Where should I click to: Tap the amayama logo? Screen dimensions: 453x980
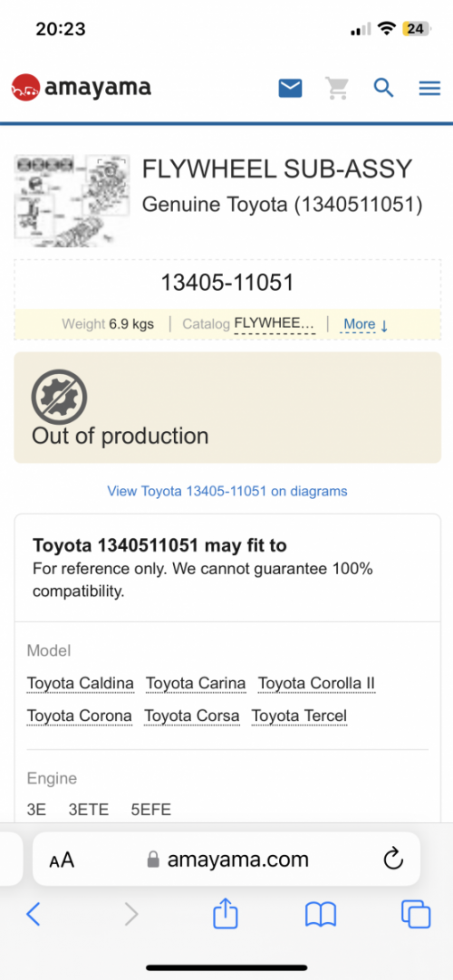(82, 88)
